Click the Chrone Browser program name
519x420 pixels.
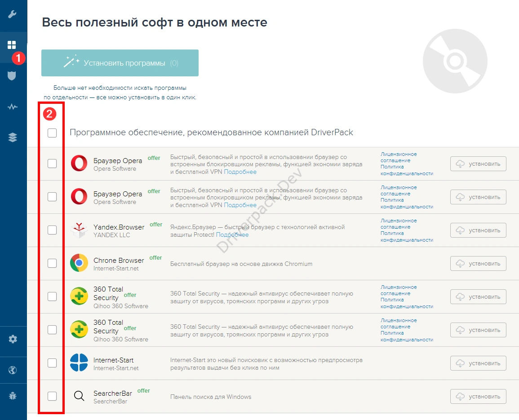click(x=119, y=261)
